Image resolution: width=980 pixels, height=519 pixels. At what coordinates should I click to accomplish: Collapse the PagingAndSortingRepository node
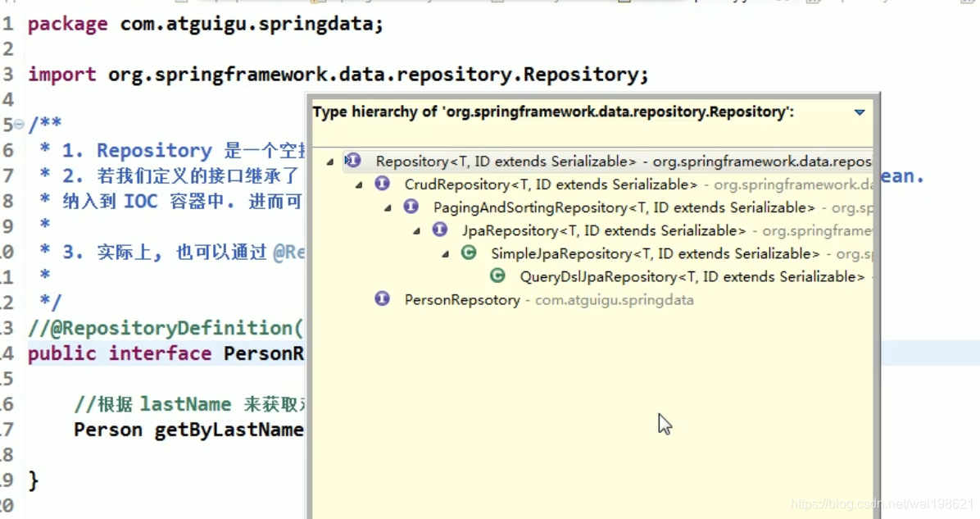coord(388,208)
